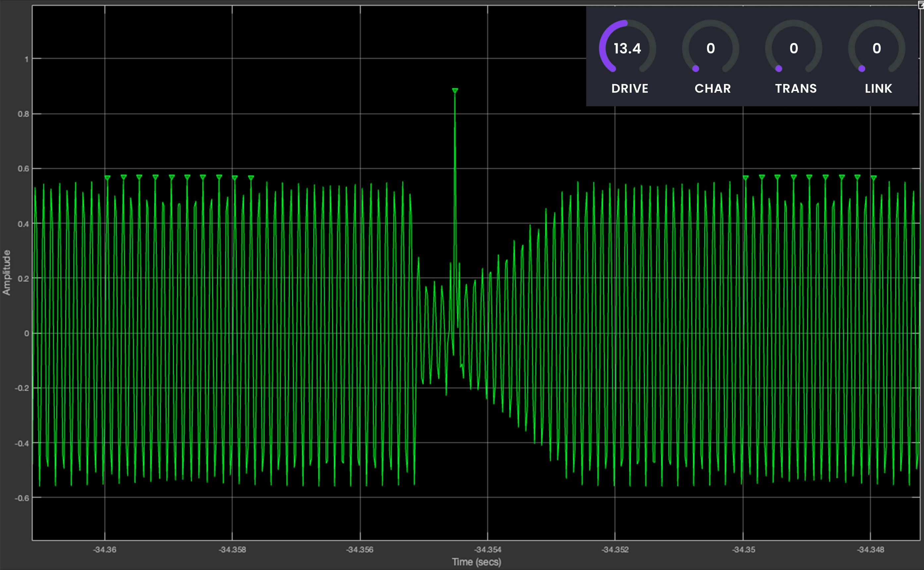This screenshot has width=924, height=570.
Task: Click the peak marker just right of -34.358 gridline
Action: (x=234, y=177)
